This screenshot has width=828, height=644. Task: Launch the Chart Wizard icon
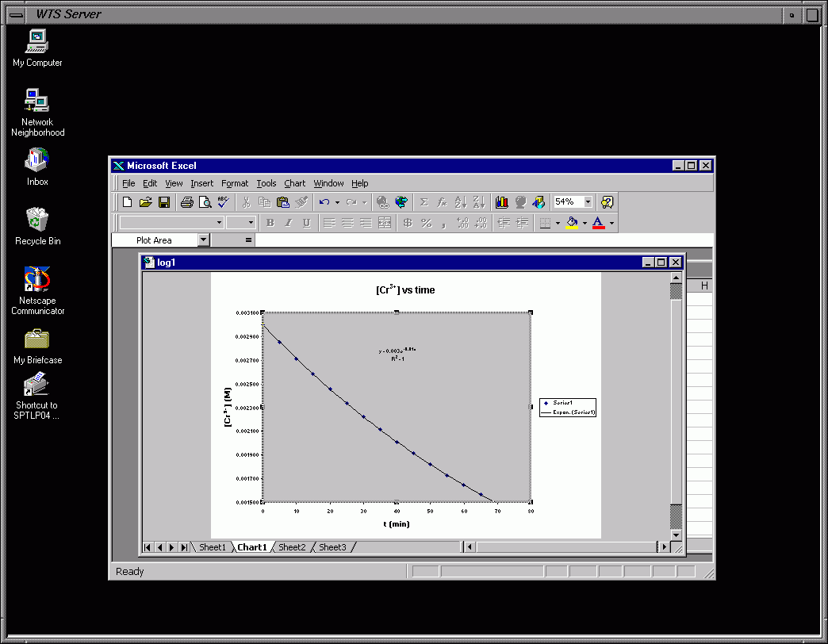[x=502, y=202]
